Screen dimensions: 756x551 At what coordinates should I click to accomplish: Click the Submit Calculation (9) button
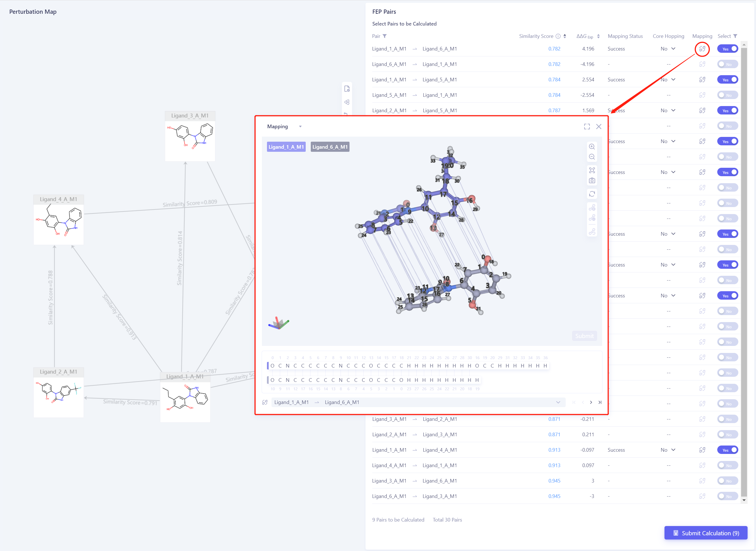tap(705, 533)
